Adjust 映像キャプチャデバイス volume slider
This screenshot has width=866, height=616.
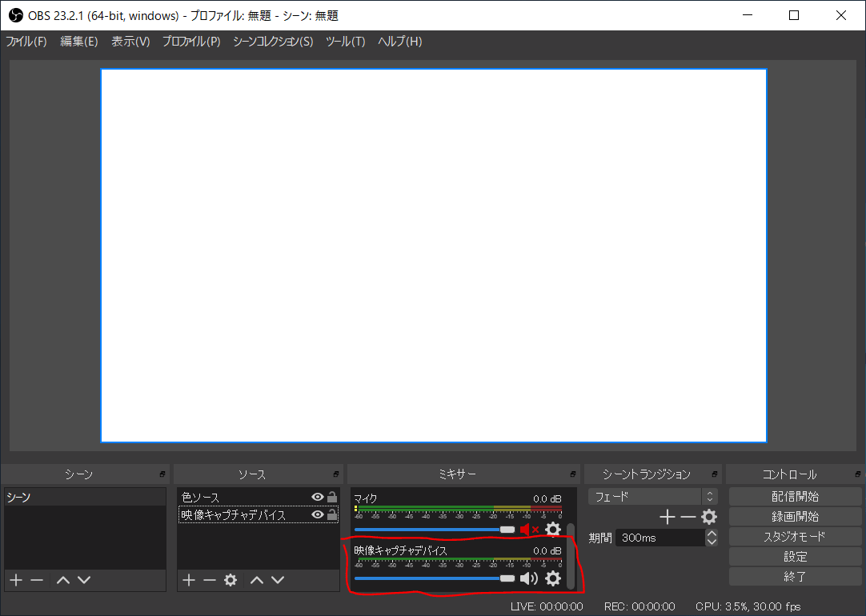pyautogui.click(x=435, y=578)
